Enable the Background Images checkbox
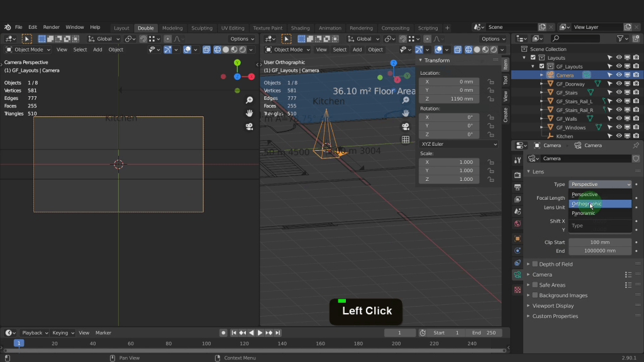This screenshot has height=362, width=644. coord(535,295)
